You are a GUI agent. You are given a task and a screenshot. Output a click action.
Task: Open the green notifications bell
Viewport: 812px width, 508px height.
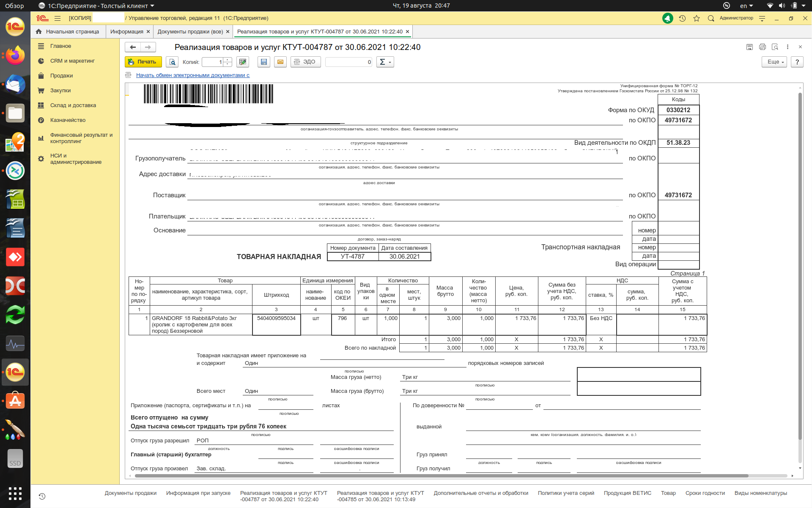tap(668, 18)
